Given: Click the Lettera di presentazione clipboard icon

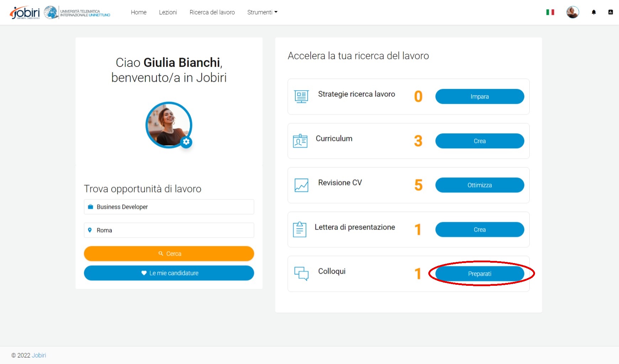Looking at the screenshot, I should coord(300,229).
